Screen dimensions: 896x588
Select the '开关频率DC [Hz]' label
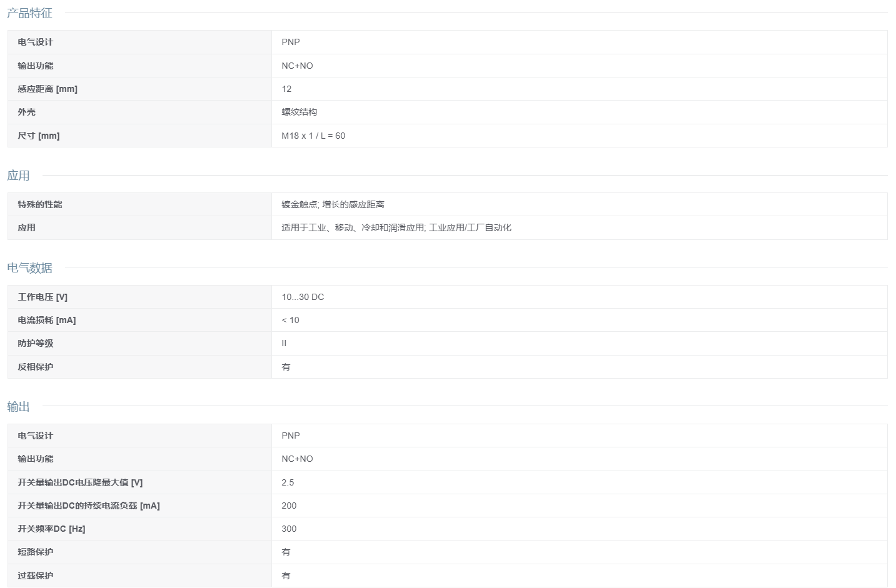51,529
